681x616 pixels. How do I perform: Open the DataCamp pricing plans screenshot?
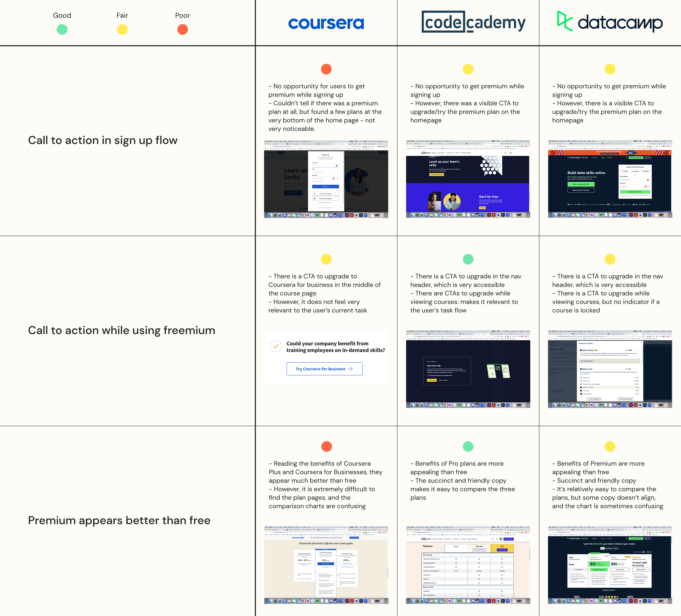pos(610,565)
